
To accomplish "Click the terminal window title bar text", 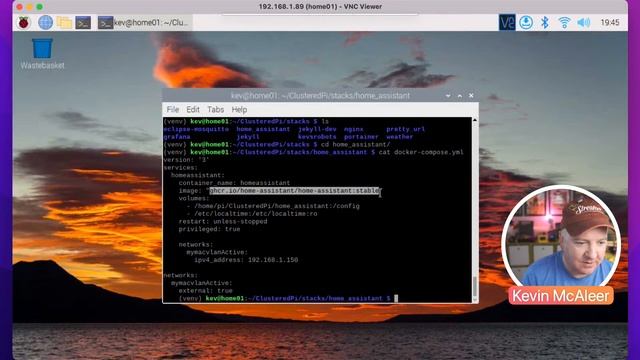I will tap(320, 96).
